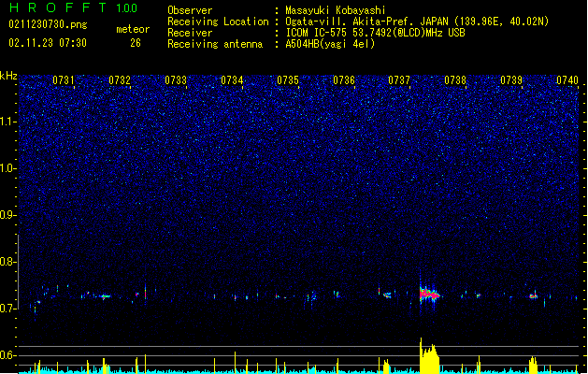Viewport: 588px width, 374px height.
Task: Click the "meteor" count label
Action: (133, 29)
